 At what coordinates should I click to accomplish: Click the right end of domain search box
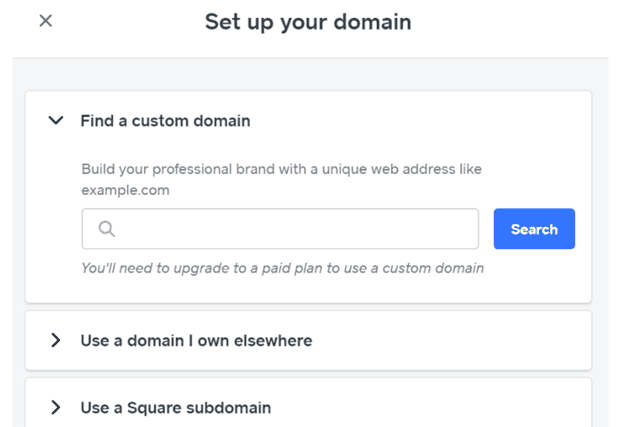tap(460, 229)
